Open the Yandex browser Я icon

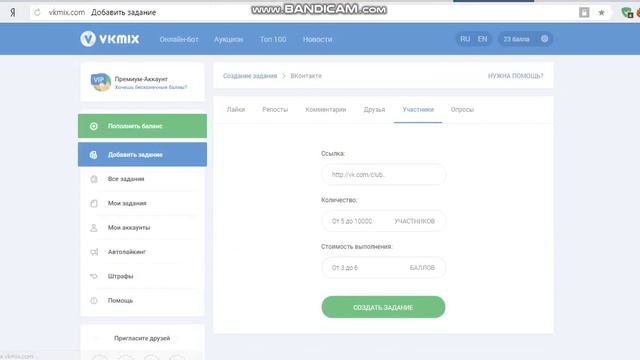(13, 12)
